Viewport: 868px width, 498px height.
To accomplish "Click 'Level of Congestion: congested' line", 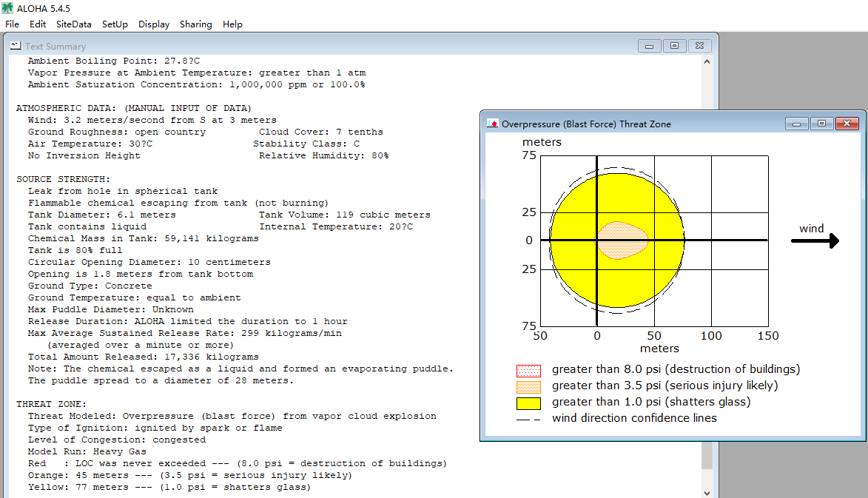I will pos(116,440).
